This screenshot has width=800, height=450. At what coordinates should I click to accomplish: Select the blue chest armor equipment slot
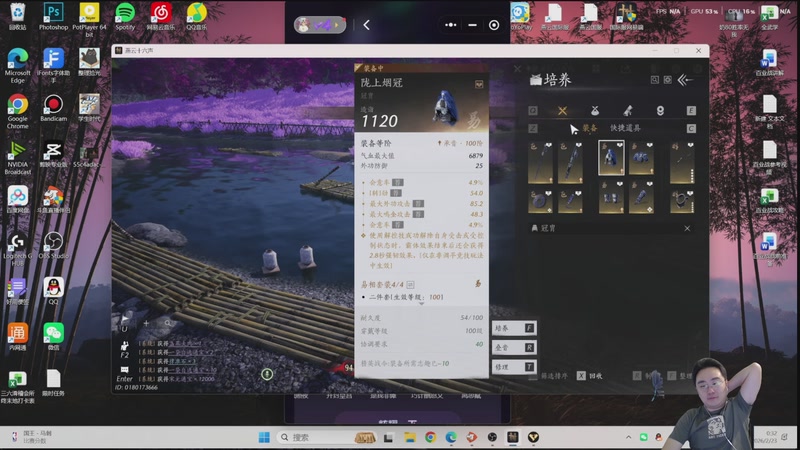click(x=641, y=159)
